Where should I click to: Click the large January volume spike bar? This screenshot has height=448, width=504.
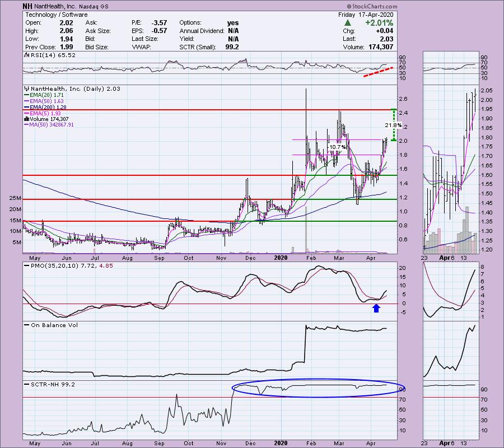tap(306, 235)
